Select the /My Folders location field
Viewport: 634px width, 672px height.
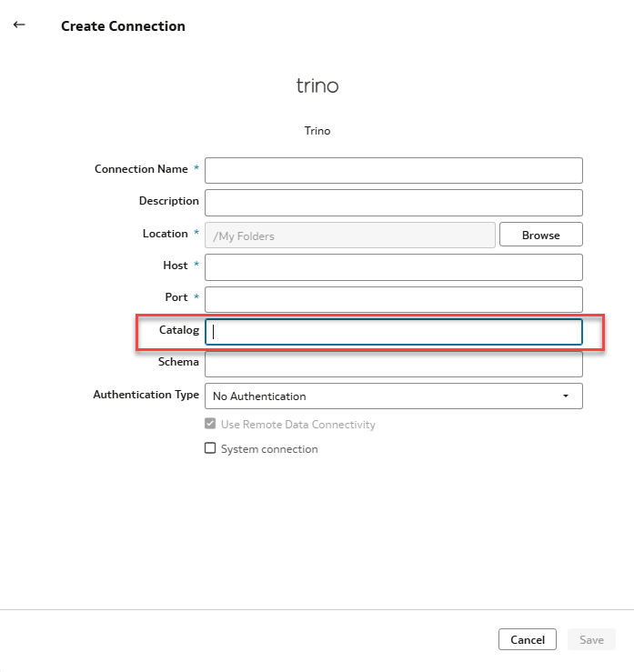[x=350, y=235]
